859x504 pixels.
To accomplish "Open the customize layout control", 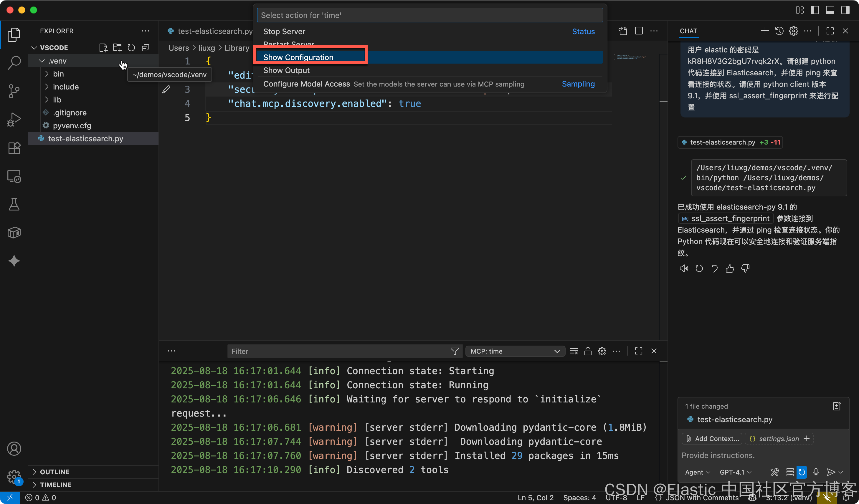I will coord(800,10).
